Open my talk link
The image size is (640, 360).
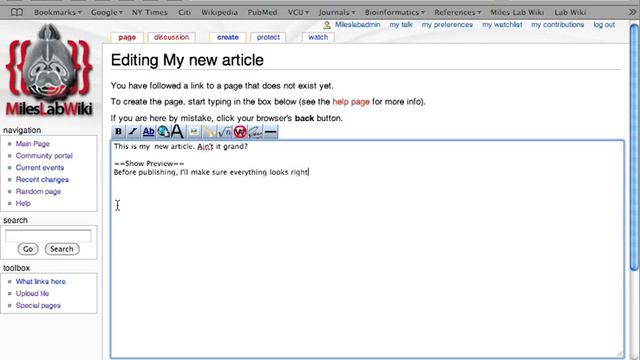click(x=401, y=25)
